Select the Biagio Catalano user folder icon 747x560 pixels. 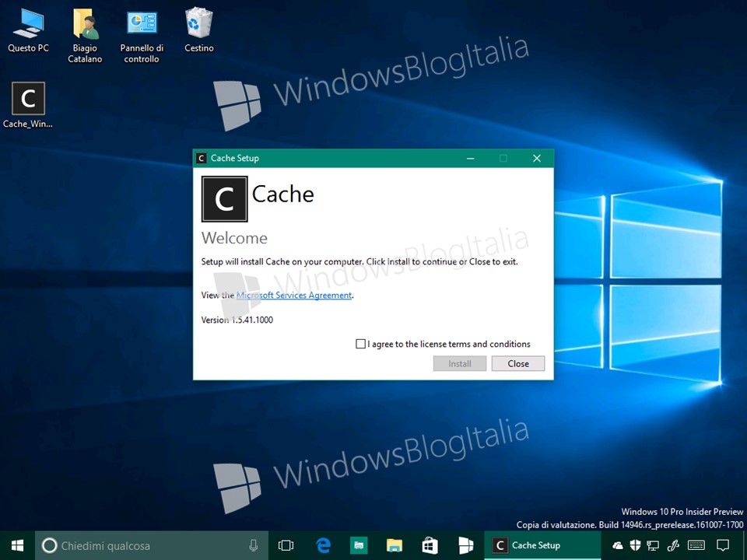click(x=85, y=36)
